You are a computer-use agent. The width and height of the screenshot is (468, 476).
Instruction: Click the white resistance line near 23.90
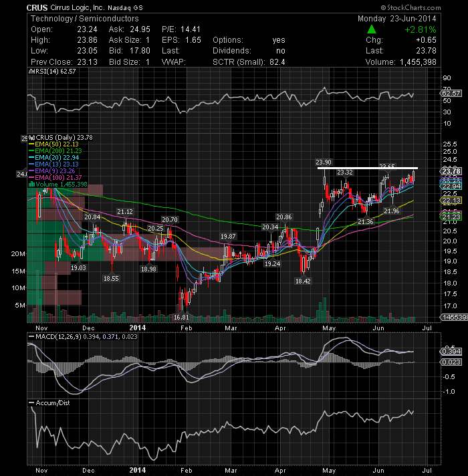tap(368, 168)
